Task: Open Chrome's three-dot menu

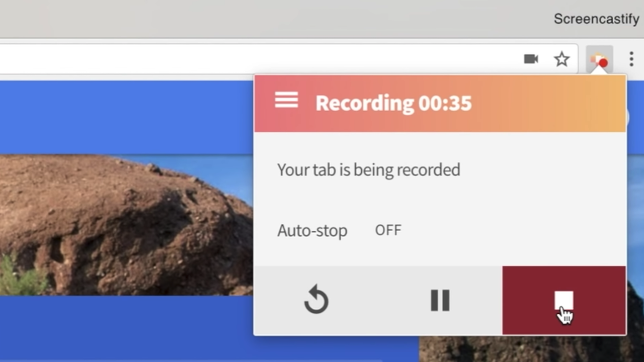Action: coord(631,59)
